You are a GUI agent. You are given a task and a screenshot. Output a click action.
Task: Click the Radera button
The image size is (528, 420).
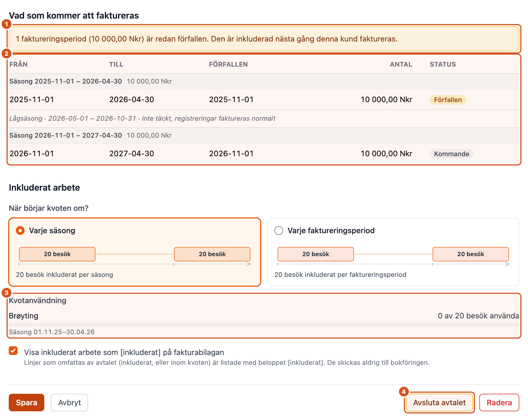coord(499,403)
